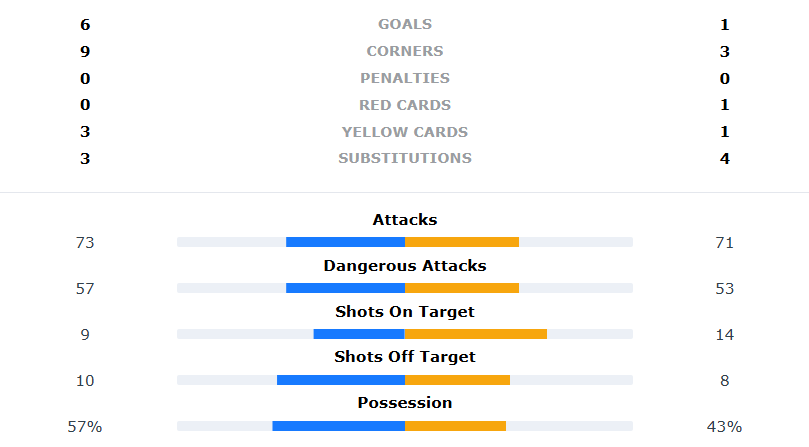Click orange segment of Dangerous Attacks bar
The width and height of the screenshot is (809, 447).
click(x=461, y=288)
